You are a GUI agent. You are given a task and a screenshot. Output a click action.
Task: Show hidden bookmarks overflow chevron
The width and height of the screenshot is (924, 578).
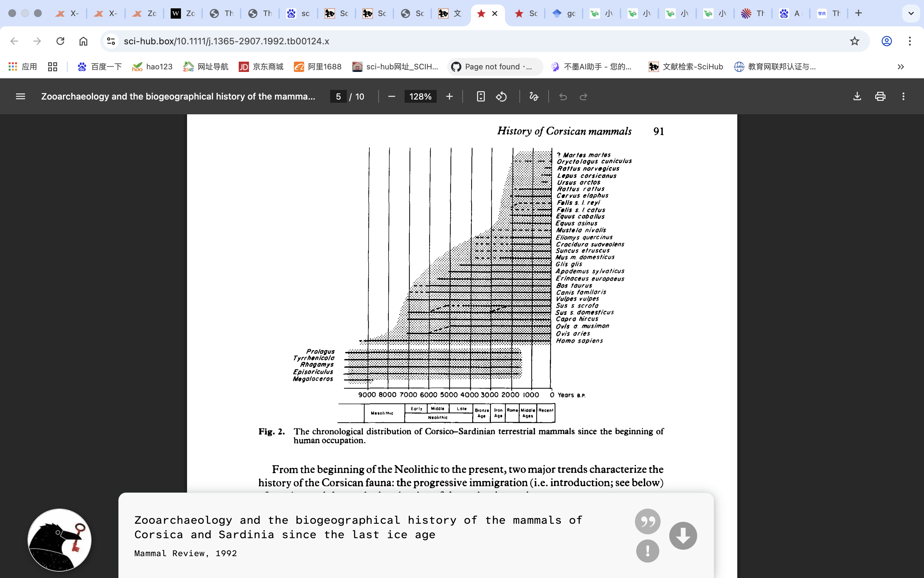coord(901,67)
